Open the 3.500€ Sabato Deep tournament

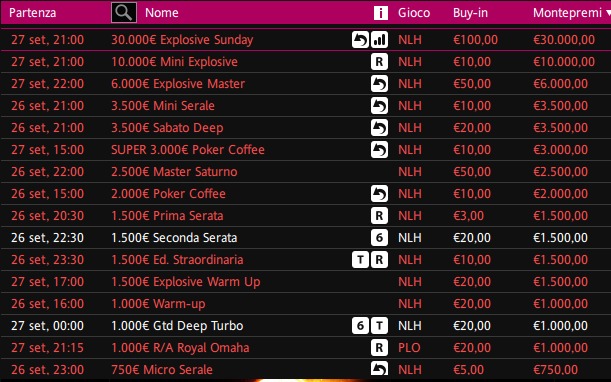167,128
